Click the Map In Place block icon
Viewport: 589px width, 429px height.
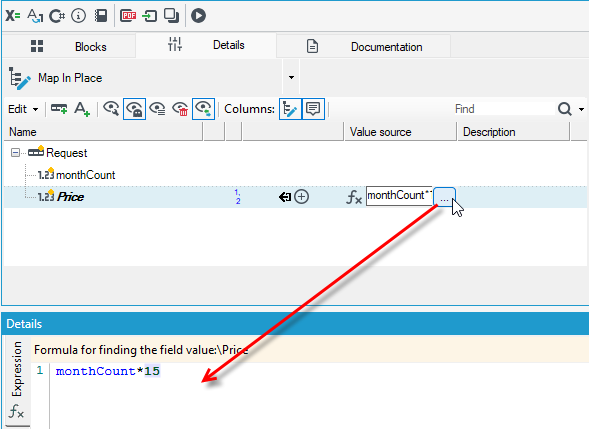[19, 78]
